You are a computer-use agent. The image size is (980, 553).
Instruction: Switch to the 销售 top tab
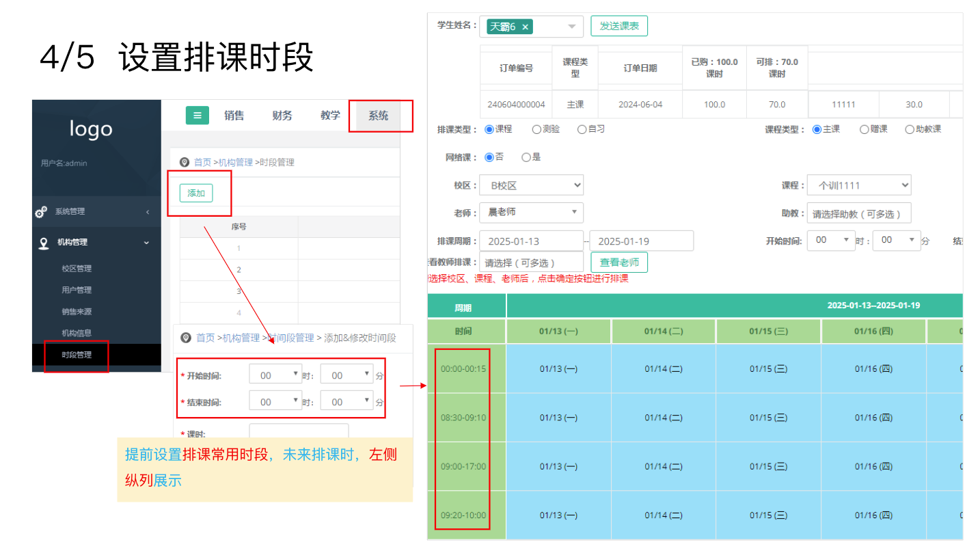pyautogui.click(x=234, y=116)
